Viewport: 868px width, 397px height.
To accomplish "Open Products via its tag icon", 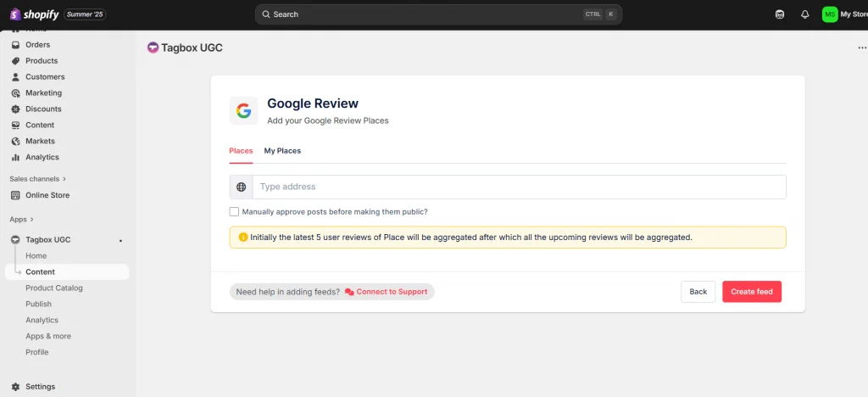I will coord(15,61).
